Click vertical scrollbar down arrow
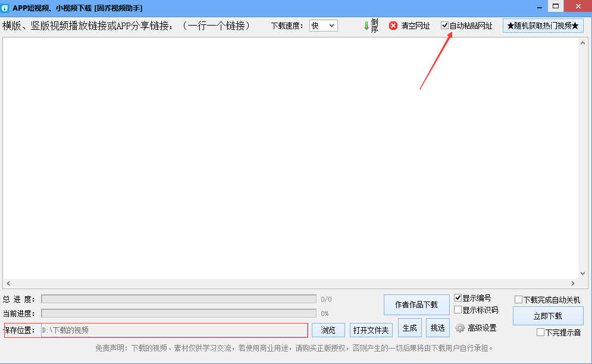 (582, 274)
